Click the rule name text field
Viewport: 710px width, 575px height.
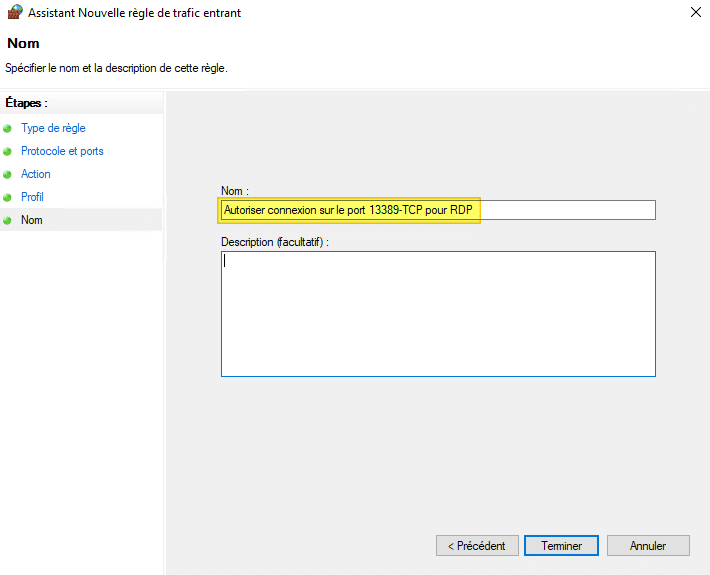(x=438, y=210)
